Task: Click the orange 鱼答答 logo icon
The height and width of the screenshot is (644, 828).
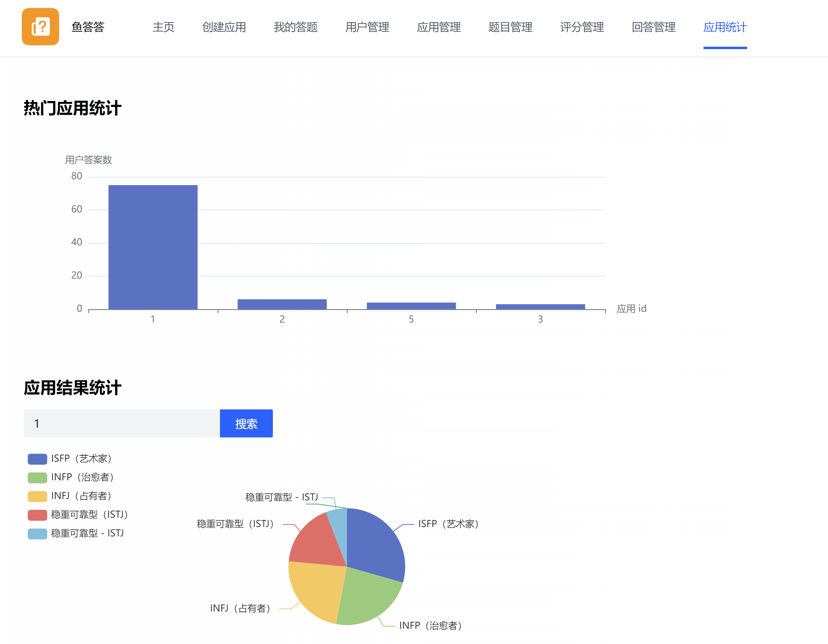Action: coord(40,27)
